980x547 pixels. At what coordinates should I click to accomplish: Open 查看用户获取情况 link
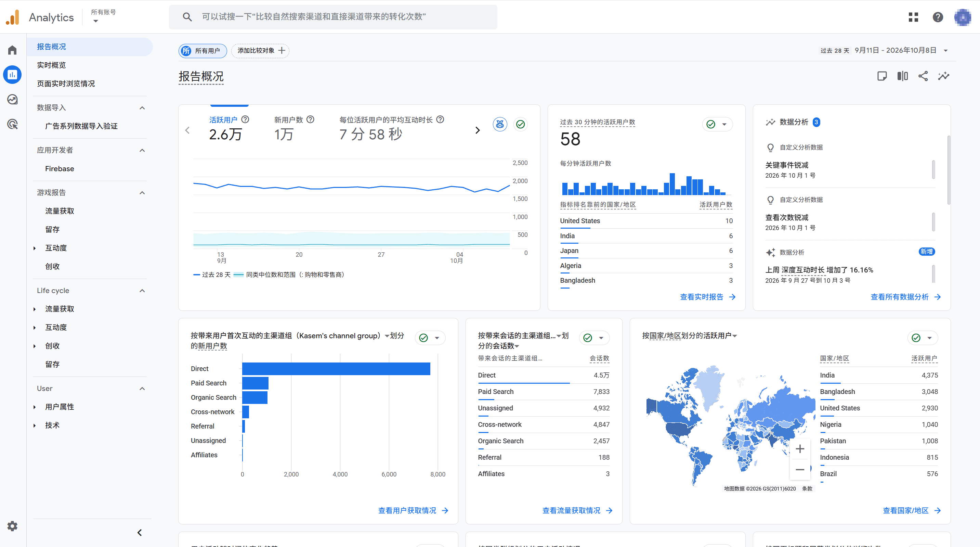(x=413, y=510)
